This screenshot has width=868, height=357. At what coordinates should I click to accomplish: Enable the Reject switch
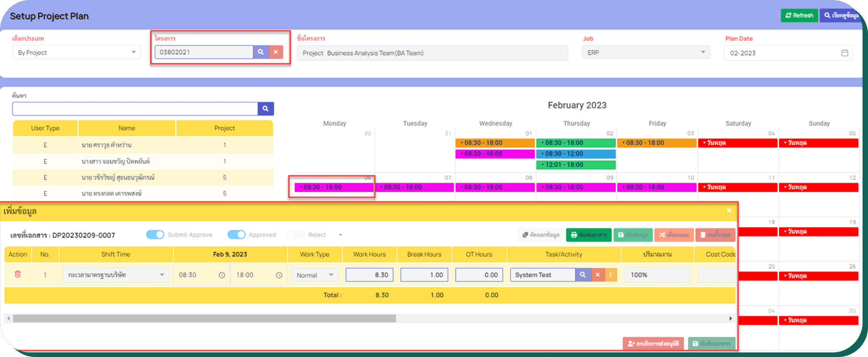(x=296, y=235)
